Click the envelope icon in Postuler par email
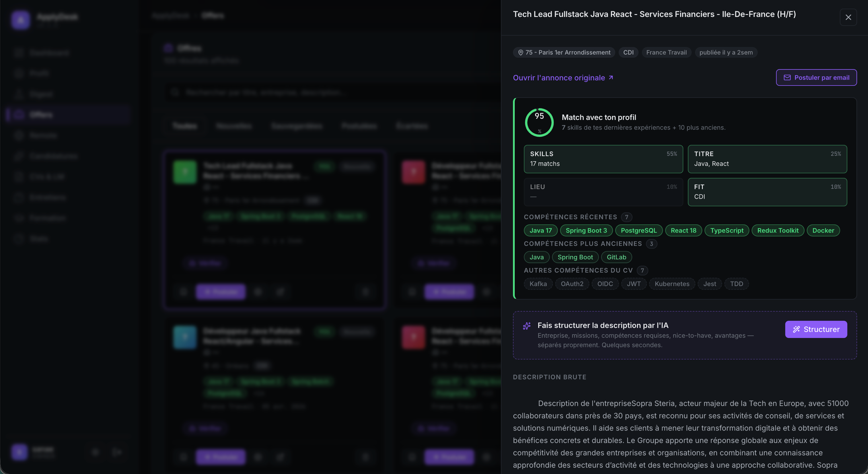868x474 pixels. coord(787,77)
